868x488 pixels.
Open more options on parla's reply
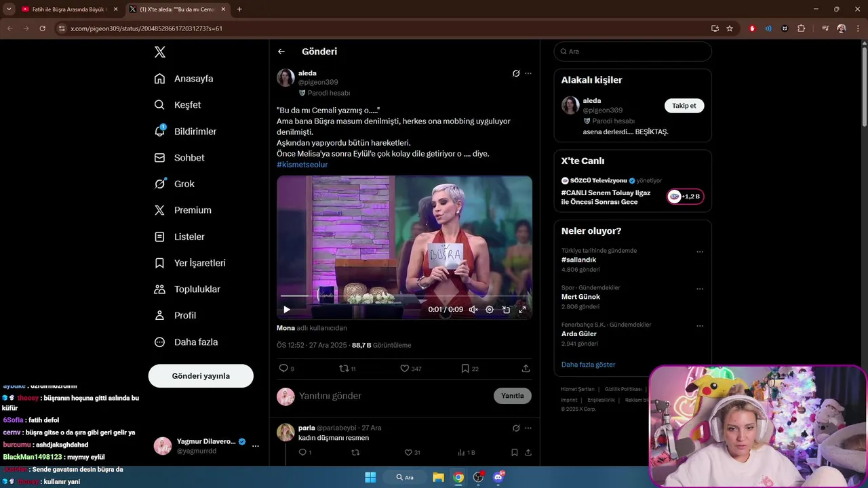point(528,428)
